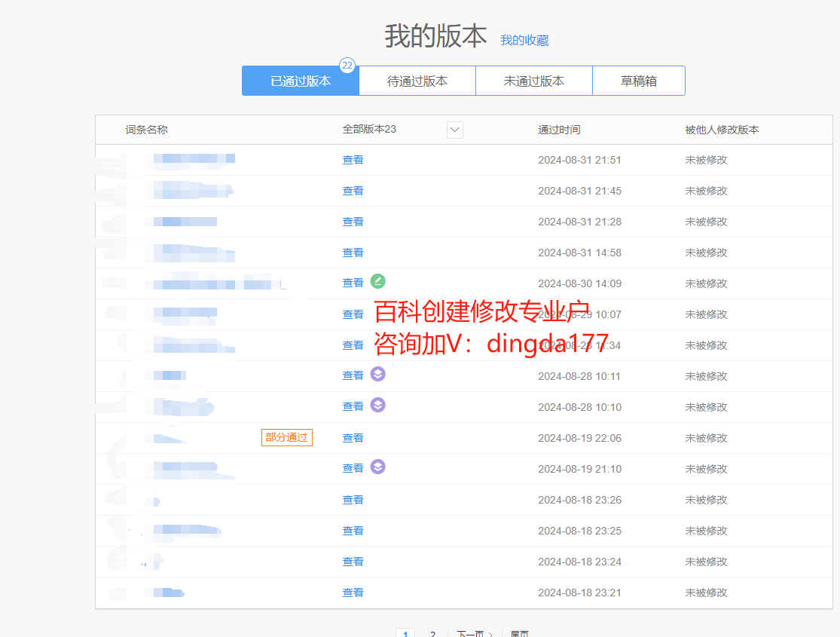Click the 我的版本 page heading
The height and width of the screenshot is (637, 840).
435,36
